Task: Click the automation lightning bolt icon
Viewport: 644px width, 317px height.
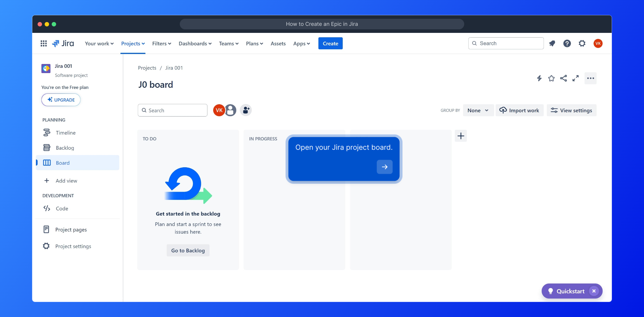Action: 539,78
